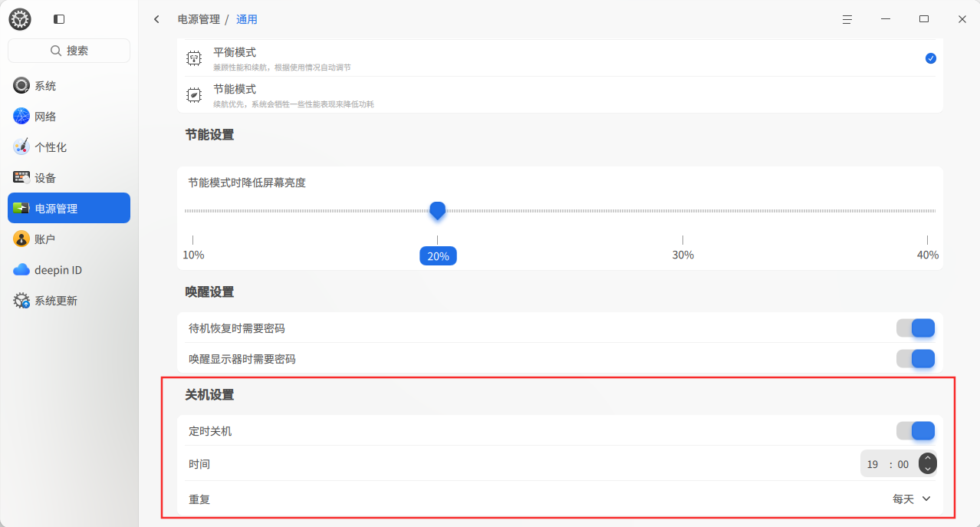Toggle 待机恢复时需要密码 switch
Screen dimensions: 980x527
pyautogui.click(x=916, y=328)
